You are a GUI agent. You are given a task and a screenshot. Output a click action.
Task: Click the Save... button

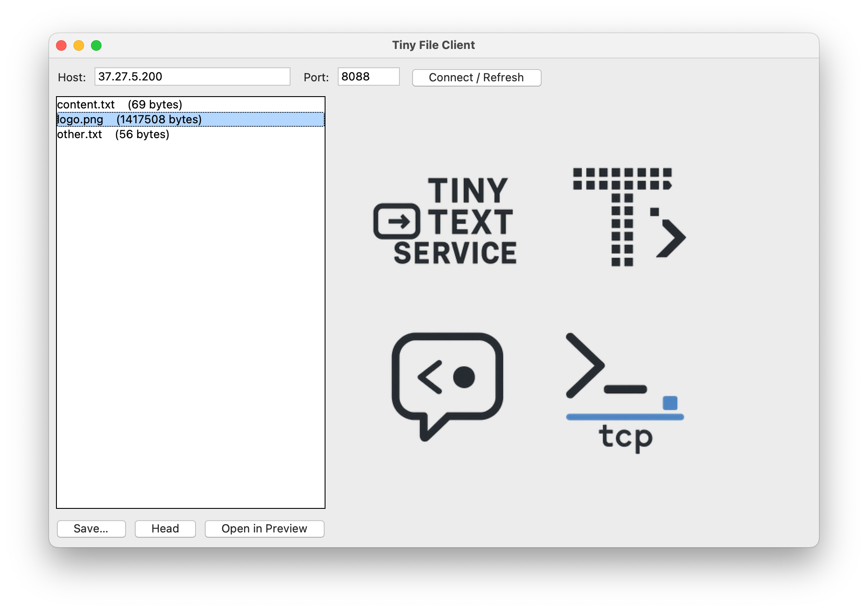coord(91,529)
